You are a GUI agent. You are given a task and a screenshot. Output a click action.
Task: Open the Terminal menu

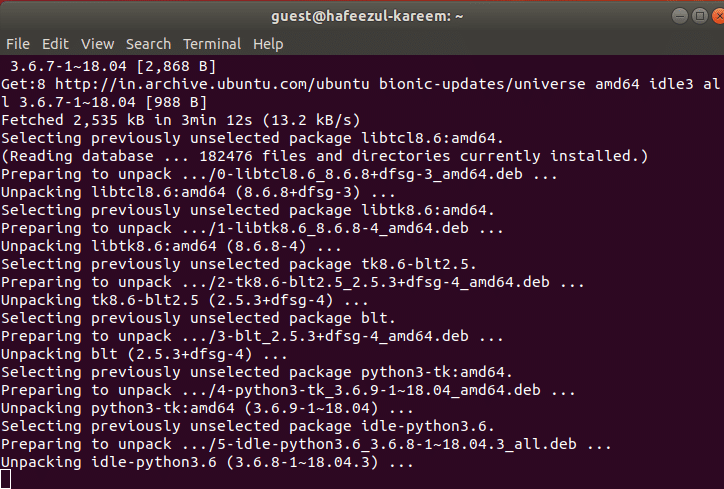pyautogui.click(x=212, y=44)
